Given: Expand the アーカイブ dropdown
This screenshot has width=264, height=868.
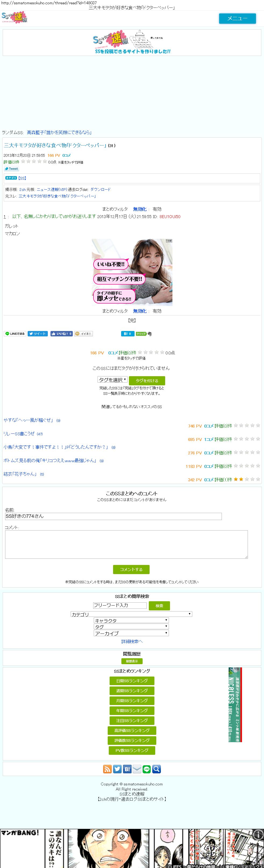Looking at the screenshot, I should coord(131,633).
